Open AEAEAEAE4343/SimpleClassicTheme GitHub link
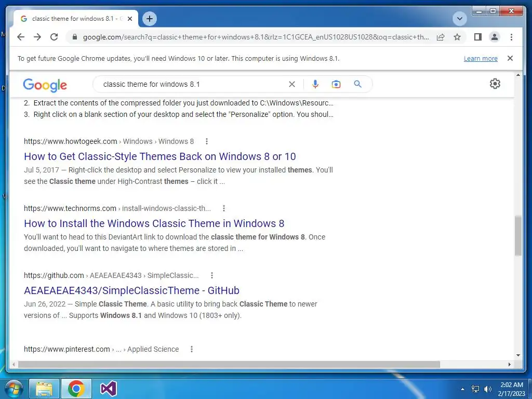This screenshot has width=532, height=399. [x=131, y=290]
